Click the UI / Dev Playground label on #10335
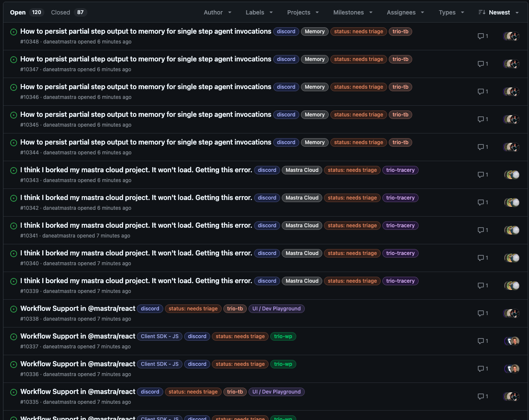Viewport: 529px width, 420px height. [x=276, y=392]
